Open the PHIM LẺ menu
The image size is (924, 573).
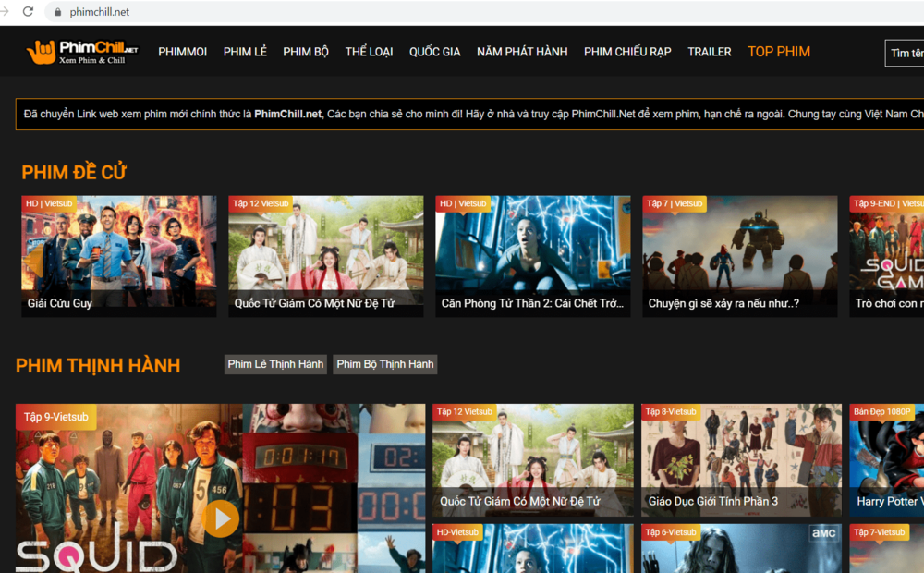coord(245,52)
